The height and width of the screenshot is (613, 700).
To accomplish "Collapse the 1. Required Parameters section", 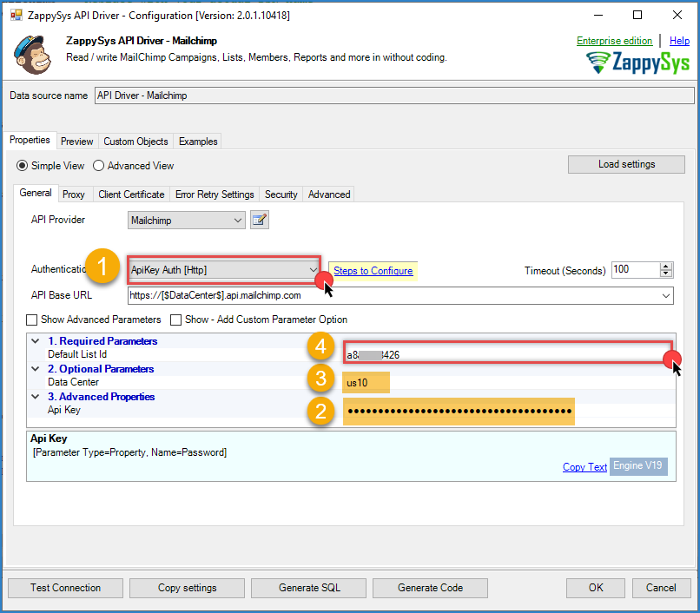I will click(x=36, y=341).
